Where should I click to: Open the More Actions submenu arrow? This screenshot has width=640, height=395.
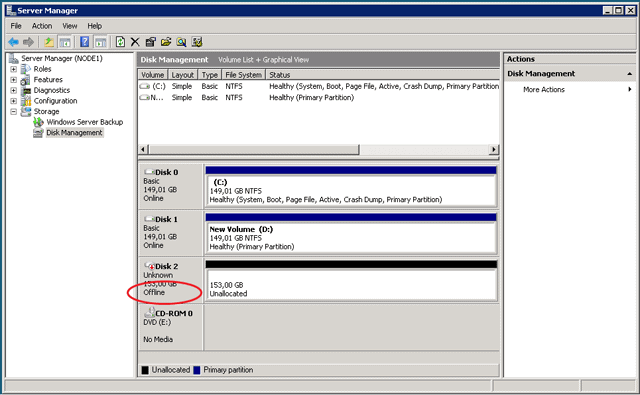point(630,89)
